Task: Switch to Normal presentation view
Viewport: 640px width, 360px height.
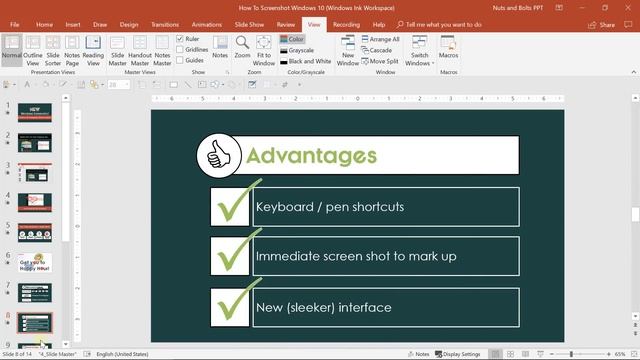Action: (12, 51)
